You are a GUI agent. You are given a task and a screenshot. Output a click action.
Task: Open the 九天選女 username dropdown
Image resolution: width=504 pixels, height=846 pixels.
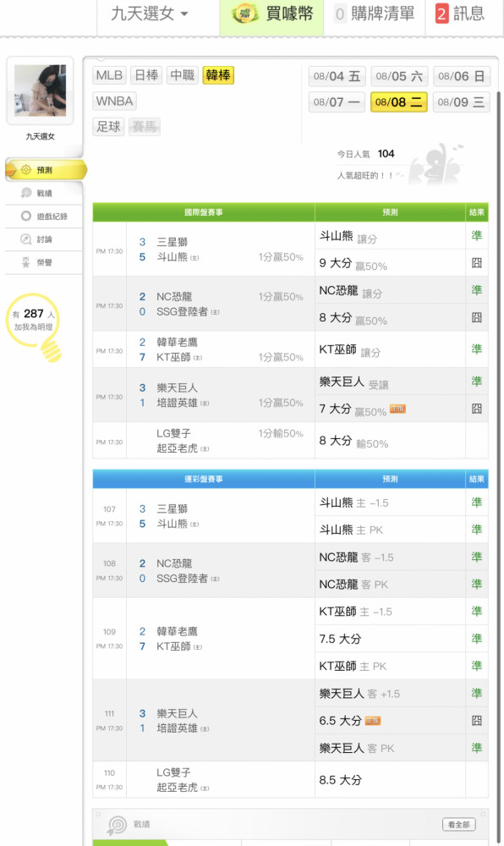(x=150, y=14)
